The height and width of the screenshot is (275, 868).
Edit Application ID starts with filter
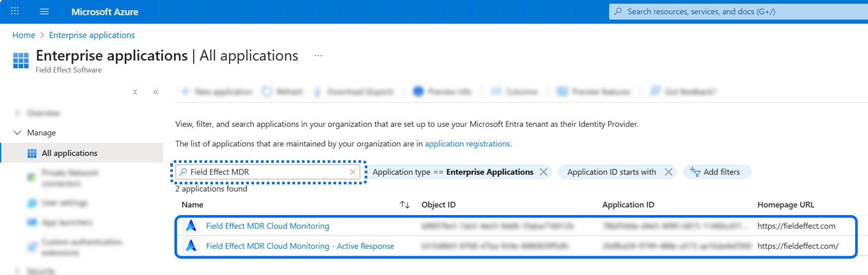coord(611,172)
